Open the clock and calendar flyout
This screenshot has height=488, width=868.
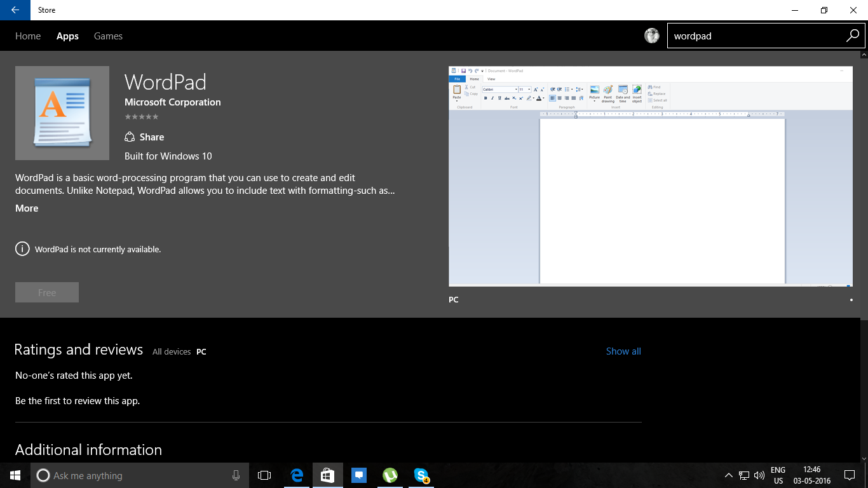pos(812,475)
